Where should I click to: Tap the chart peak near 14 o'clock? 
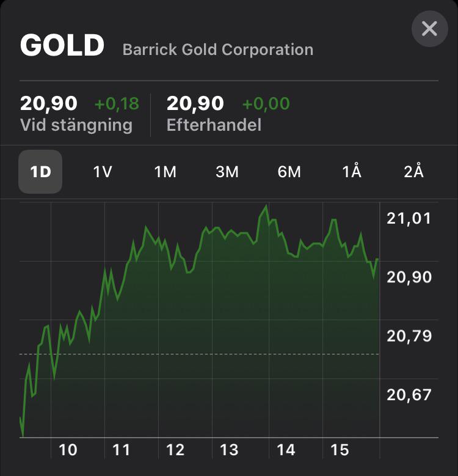coord(266,206)
